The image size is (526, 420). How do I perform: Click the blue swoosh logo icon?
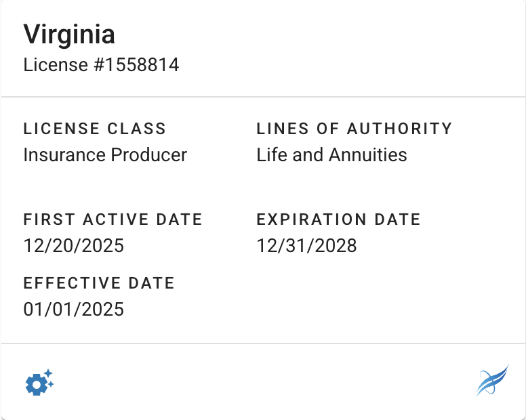point(492,380)
